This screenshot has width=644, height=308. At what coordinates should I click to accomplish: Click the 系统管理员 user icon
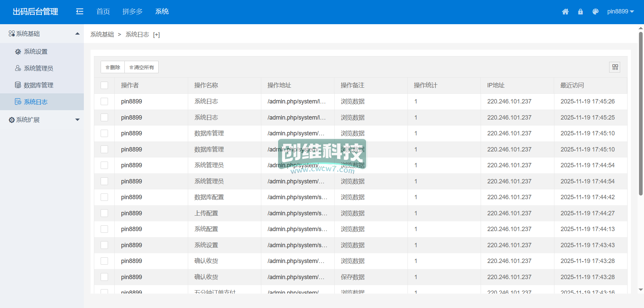18,68
